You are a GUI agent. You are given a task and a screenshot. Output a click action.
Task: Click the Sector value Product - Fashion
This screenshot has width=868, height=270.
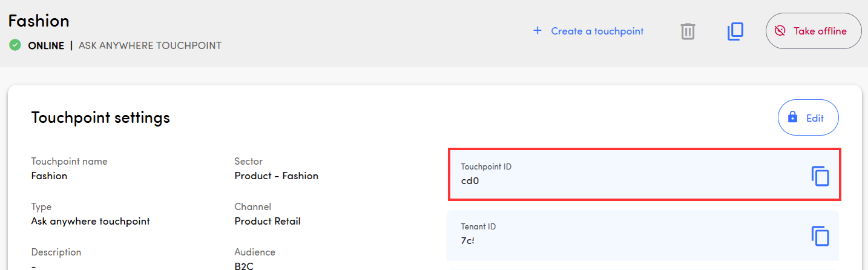pos(276,176)
